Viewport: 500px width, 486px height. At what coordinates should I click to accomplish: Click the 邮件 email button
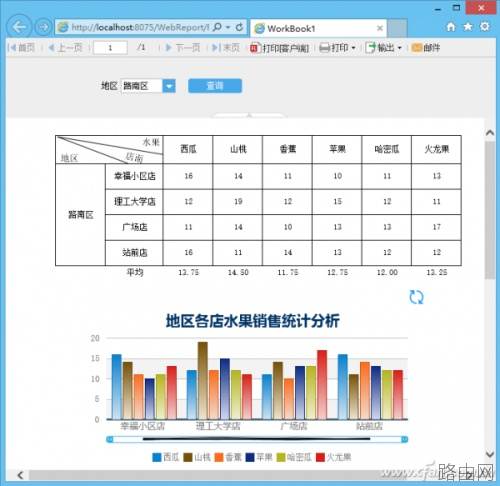426,48
